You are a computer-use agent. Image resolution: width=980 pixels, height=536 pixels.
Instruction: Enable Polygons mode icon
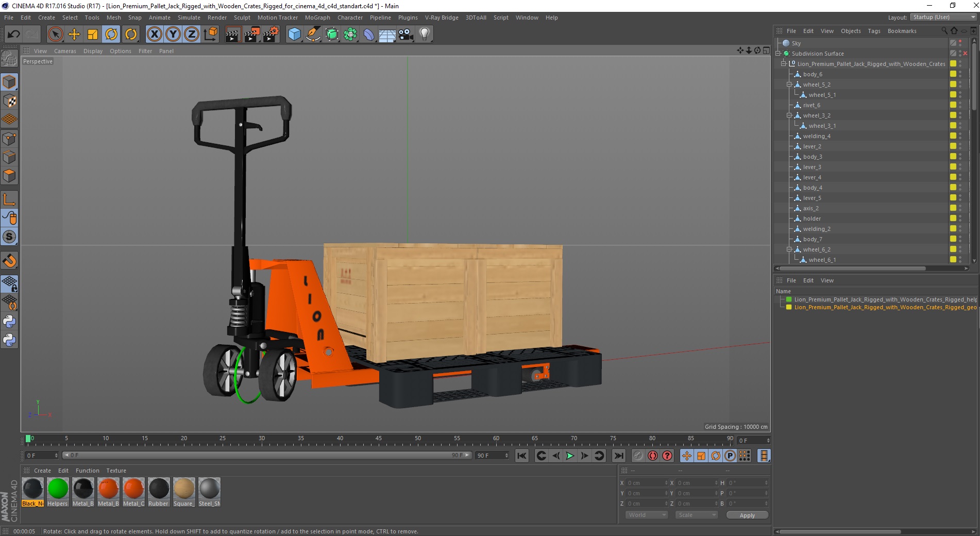9,176
